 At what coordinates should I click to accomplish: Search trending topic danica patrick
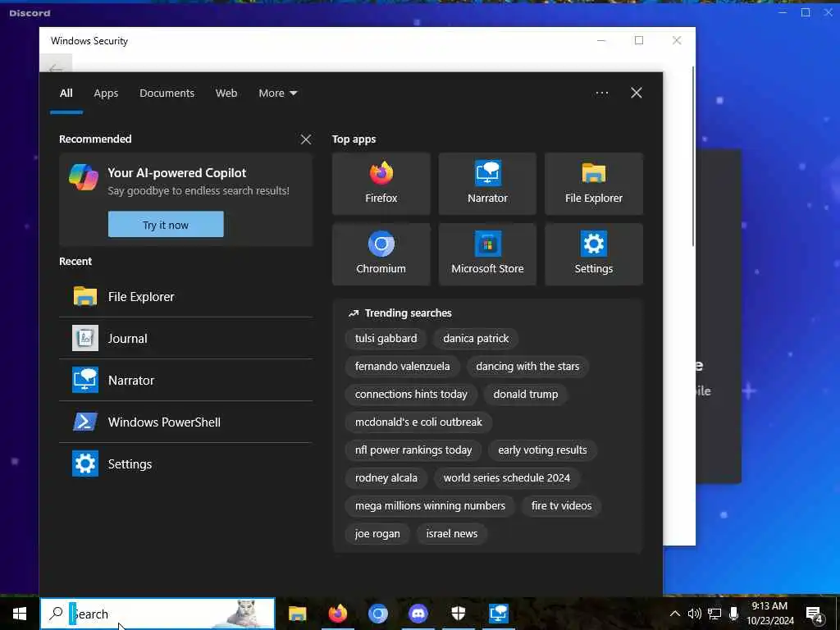pyautogui.click(x=476, y=339)
